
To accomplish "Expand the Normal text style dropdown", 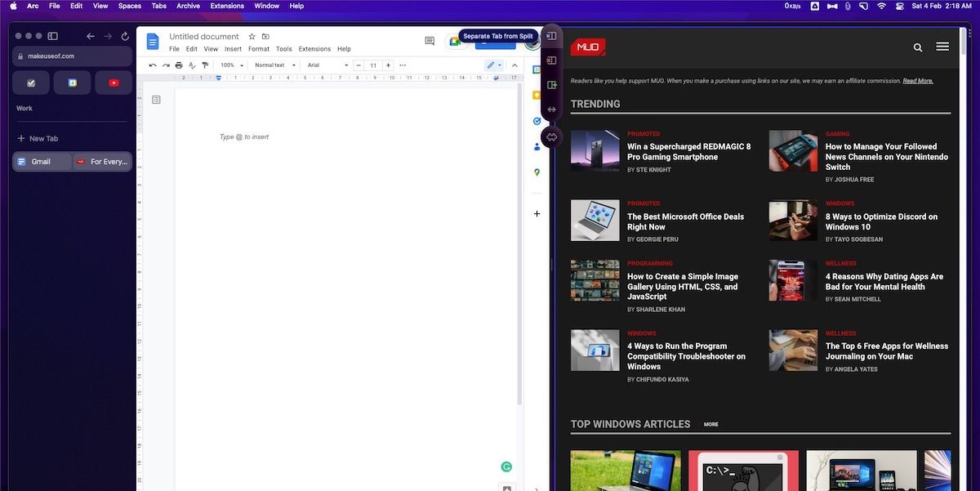I will [274, 65].
